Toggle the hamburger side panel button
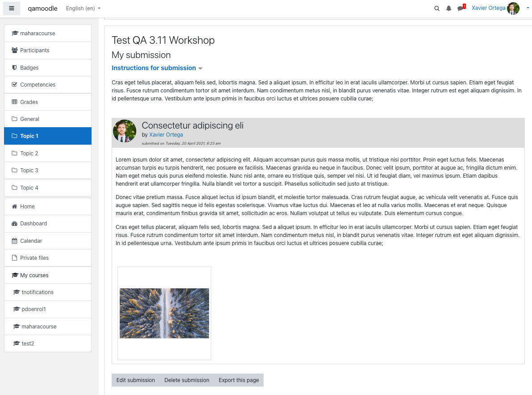532x395 pixels. pos(12,8)
